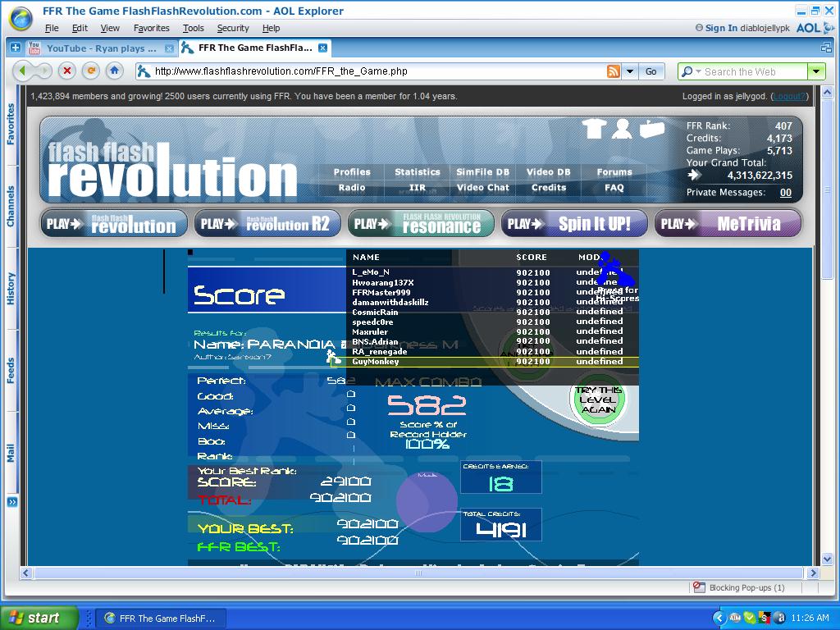Expand the web search options dropdown
This screenshot has height=630, width=840.
pyautogui.click(x=816, y=71)
